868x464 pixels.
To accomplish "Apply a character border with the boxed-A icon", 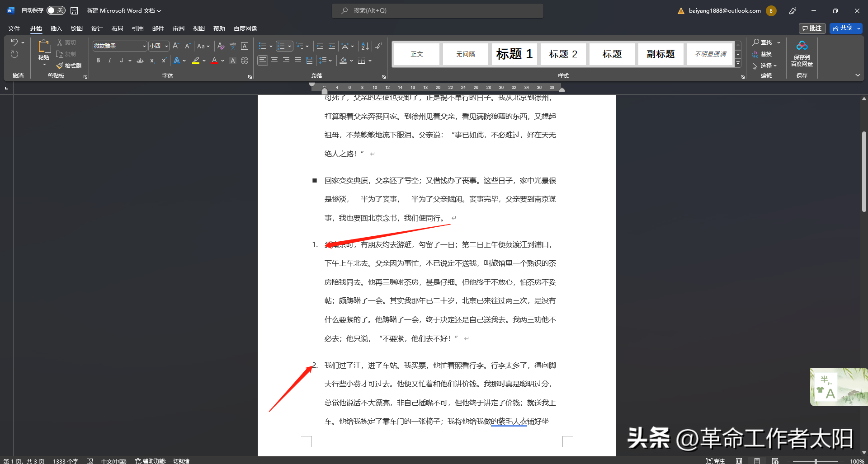I will (x=245, y=46).
